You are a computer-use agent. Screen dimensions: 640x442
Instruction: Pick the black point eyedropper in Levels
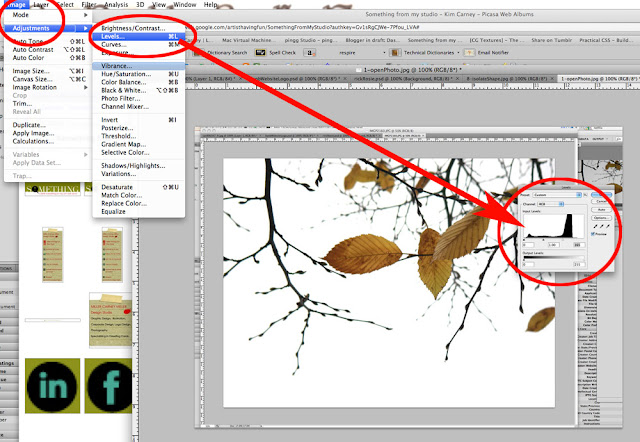pyautogui.click(x=595, y=226)
